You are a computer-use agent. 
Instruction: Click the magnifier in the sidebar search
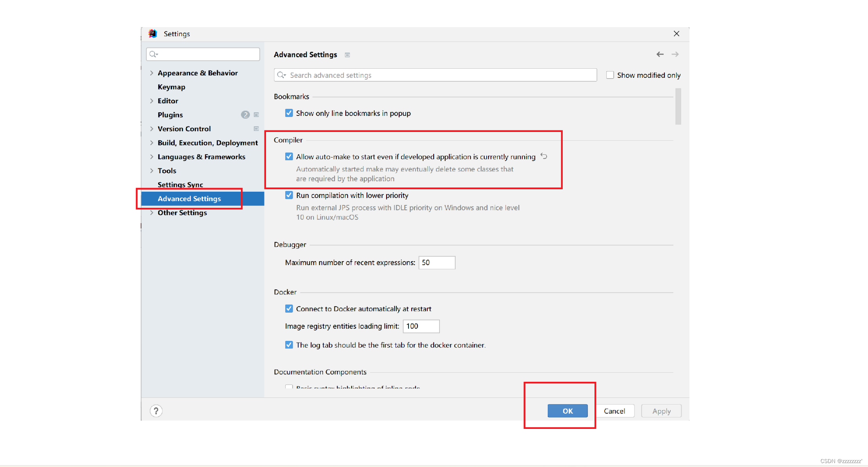(x=153, y=54)
